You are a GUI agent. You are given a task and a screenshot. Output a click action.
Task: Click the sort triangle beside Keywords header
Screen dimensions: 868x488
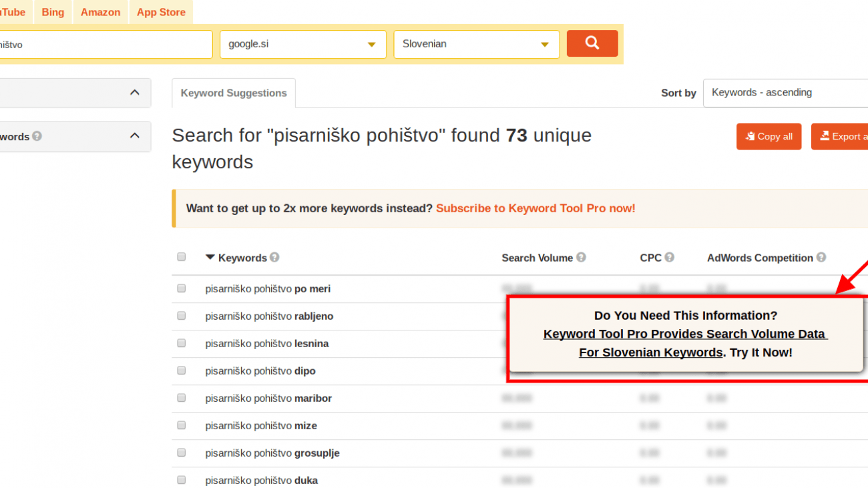click(x=210, y=258)
